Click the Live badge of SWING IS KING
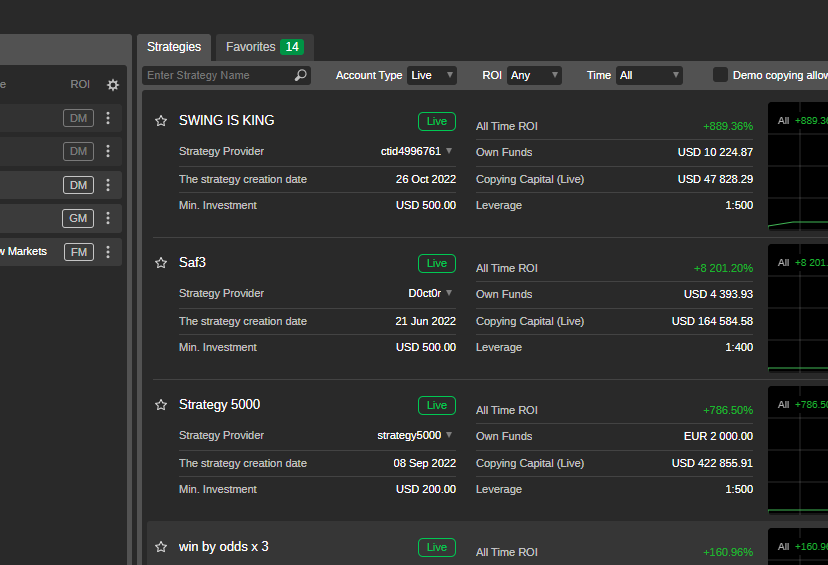 437,121
